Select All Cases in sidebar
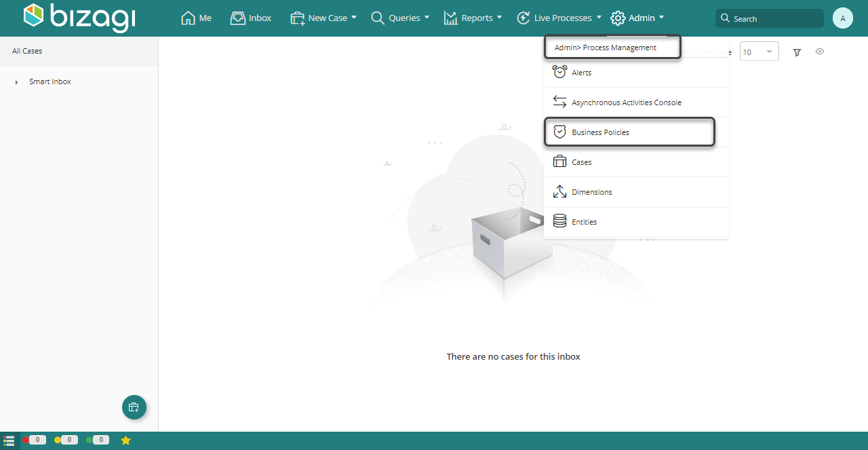This screenshot has width=868, height=450. tap(79, 51)
